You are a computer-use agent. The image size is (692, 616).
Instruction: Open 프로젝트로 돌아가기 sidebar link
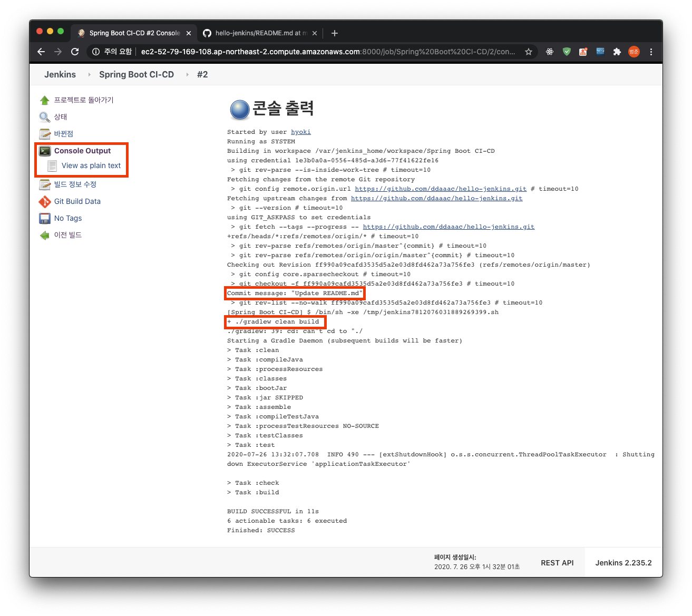point(84,100)
